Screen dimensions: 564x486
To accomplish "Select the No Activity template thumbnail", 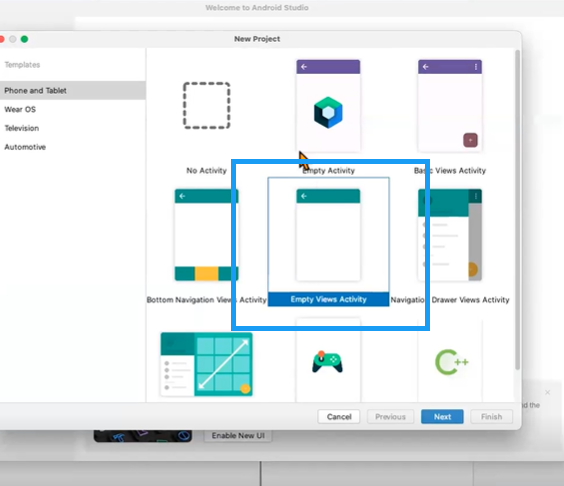I will 207,105.
